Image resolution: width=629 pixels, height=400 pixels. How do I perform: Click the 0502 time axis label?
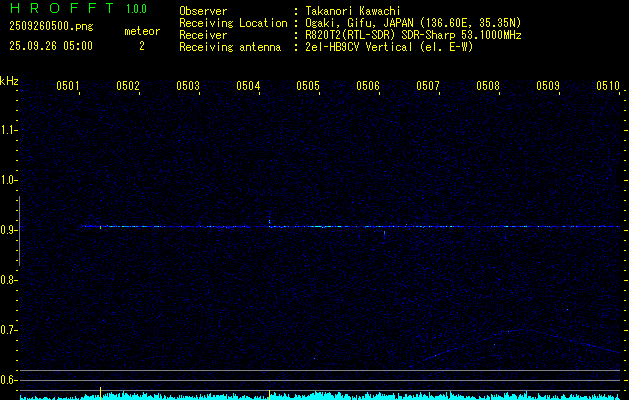pyautogui.click(x=128, y=85)
